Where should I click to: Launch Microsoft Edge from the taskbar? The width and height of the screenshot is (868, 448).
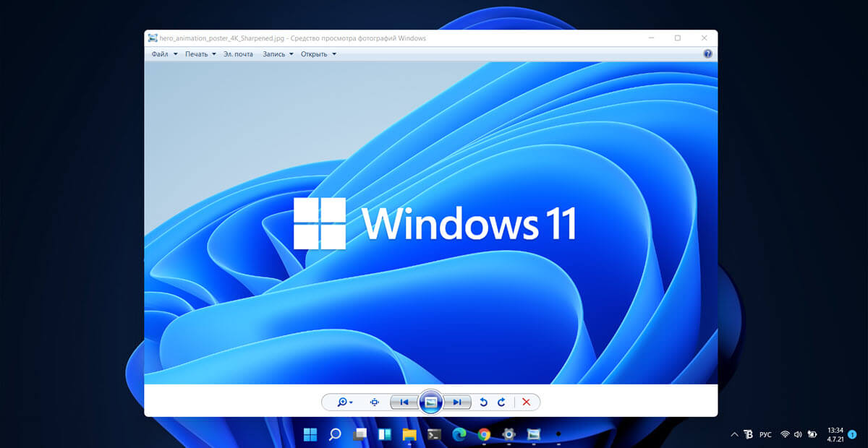[459, 434]
